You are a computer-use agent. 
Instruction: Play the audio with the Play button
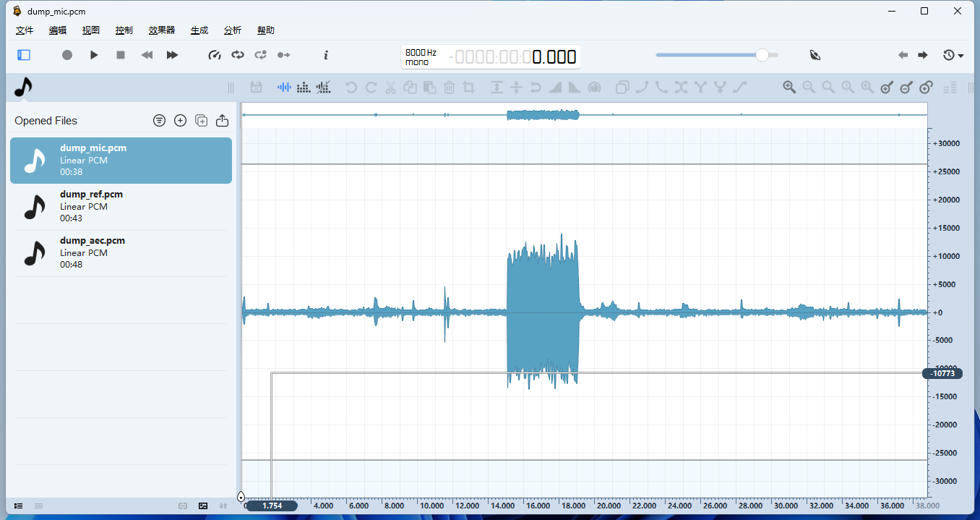tap(94, 55)
